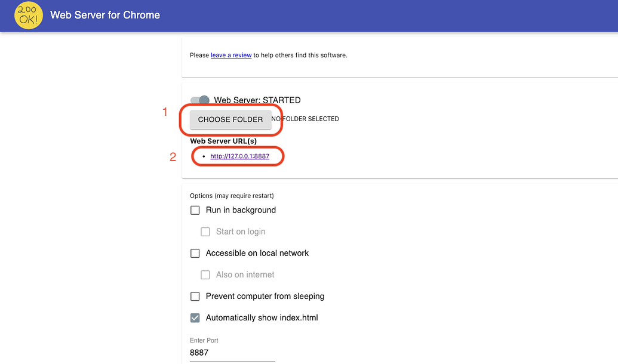Click the red number 2 annotation

[x=173, y=157]
